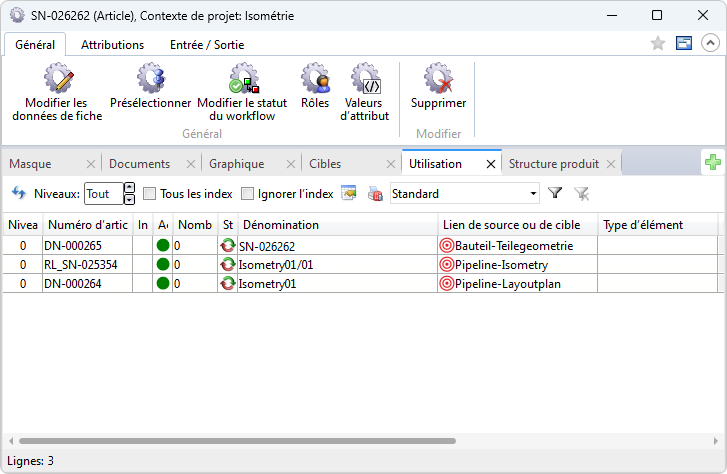
Task: Click green status dot in DN-000265 row
Action: point(163,245)
